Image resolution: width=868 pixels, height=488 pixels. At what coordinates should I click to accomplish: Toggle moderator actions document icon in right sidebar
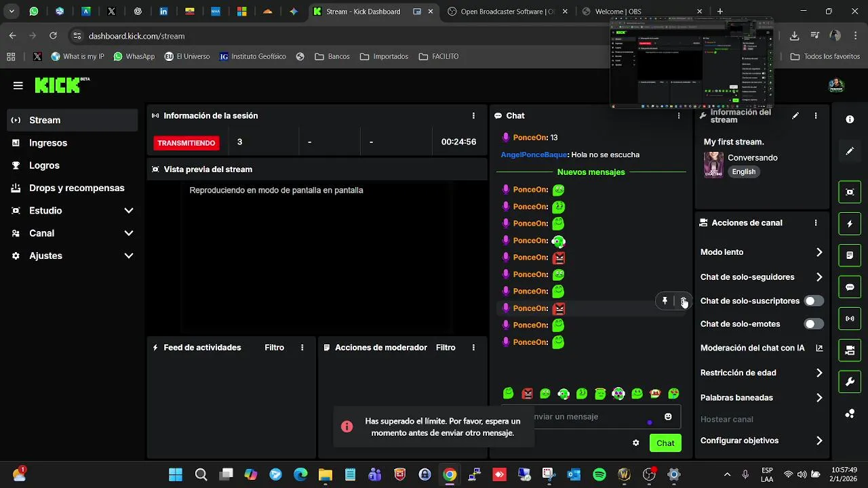(850, 256)
